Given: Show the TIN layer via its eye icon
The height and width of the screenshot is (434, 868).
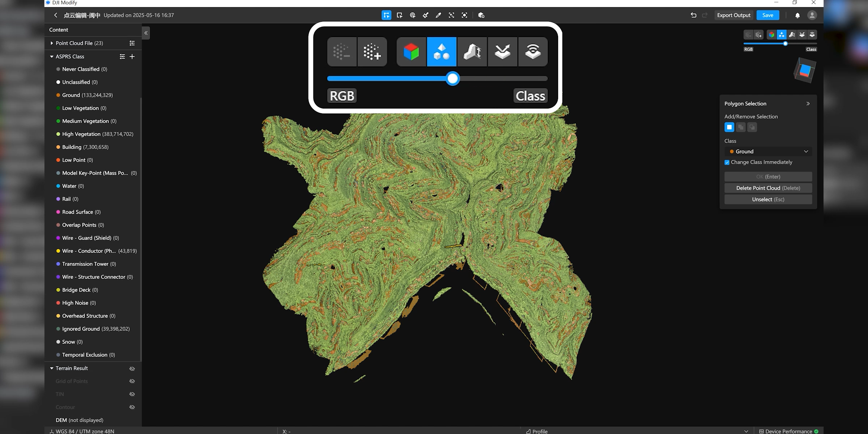Looking at the screenshot, I should point(132,394).
